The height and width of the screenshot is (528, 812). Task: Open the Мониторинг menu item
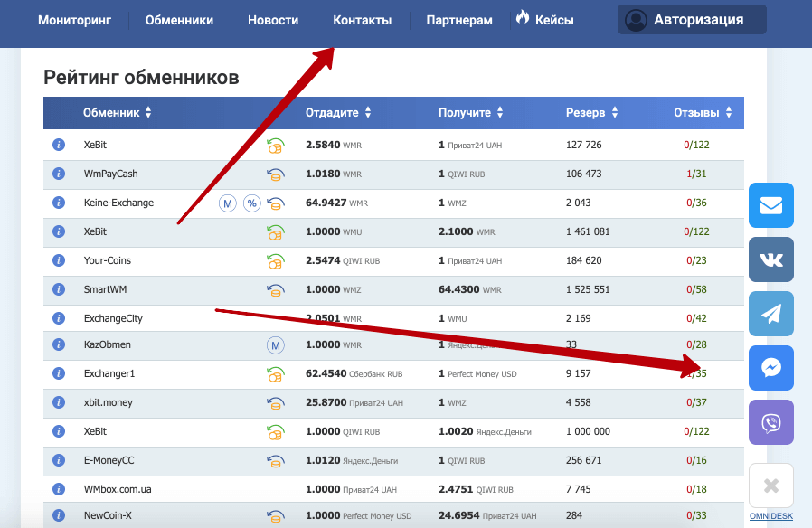74,20
